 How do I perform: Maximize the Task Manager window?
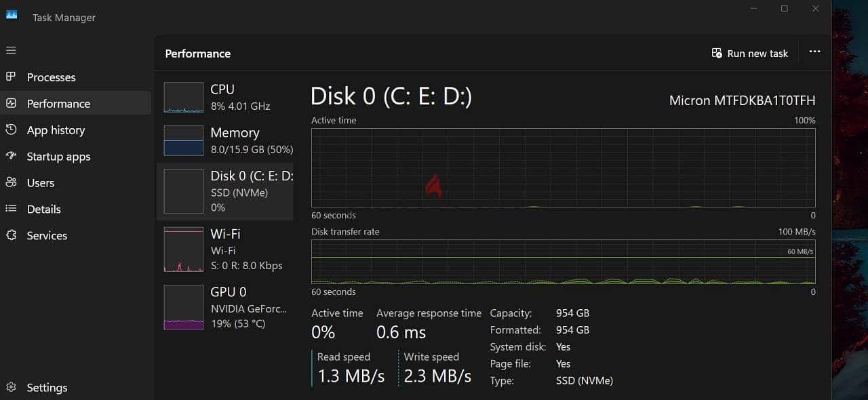pyautogui.click(x=784, y=9)
